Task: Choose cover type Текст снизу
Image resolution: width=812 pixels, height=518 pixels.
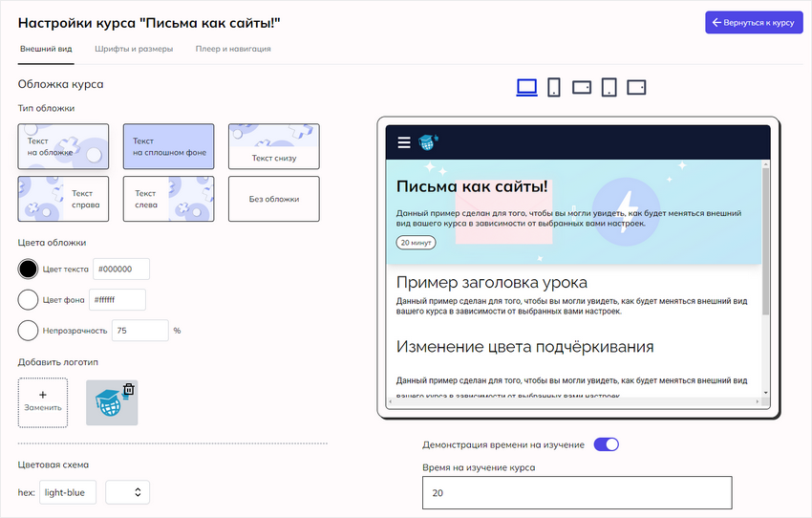Action: (274, 146)
